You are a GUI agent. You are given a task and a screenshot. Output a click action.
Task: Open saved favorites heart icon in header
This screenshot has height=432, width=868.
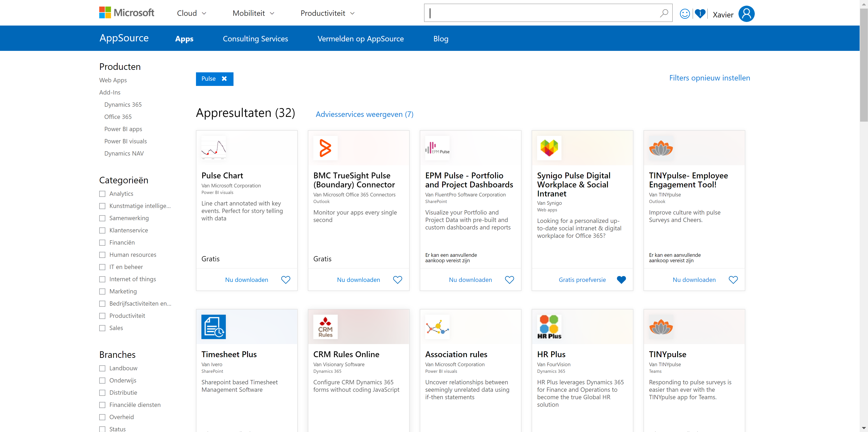coord(700,14)
